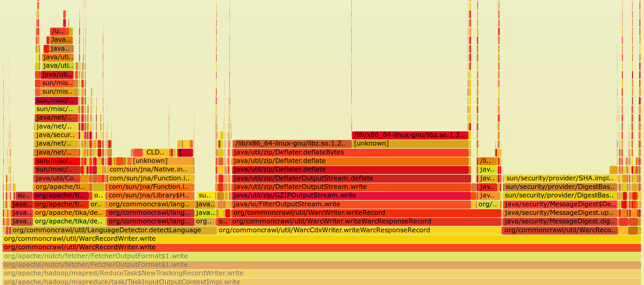Viewport: 644px width, 285px height.
Task: Click the yellow-green FetcherOutputFormat$1.write frame
Action: coord(321,256)
